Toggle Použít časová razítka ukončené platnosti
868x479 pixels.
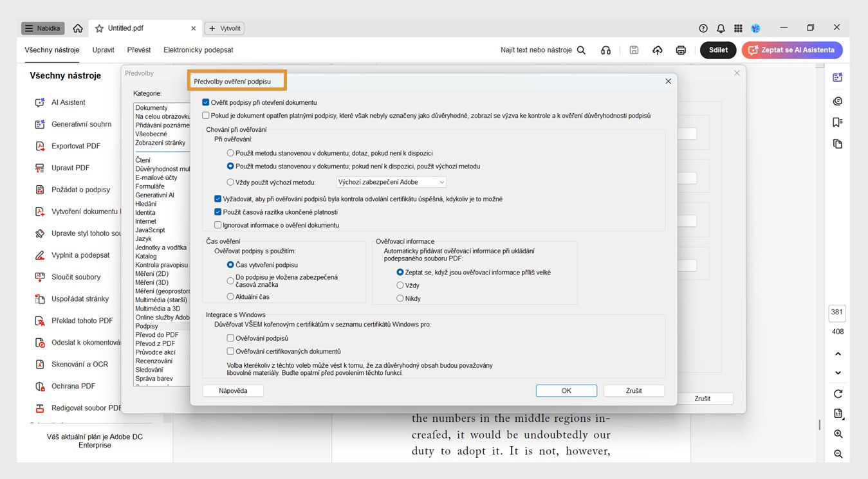(x=218, y=212)
